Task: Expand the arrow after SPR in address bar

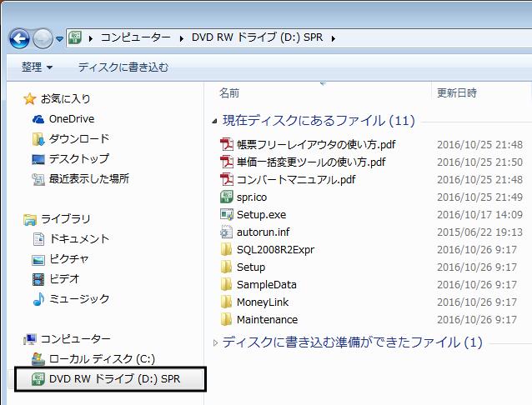Action: pos(334,38)
